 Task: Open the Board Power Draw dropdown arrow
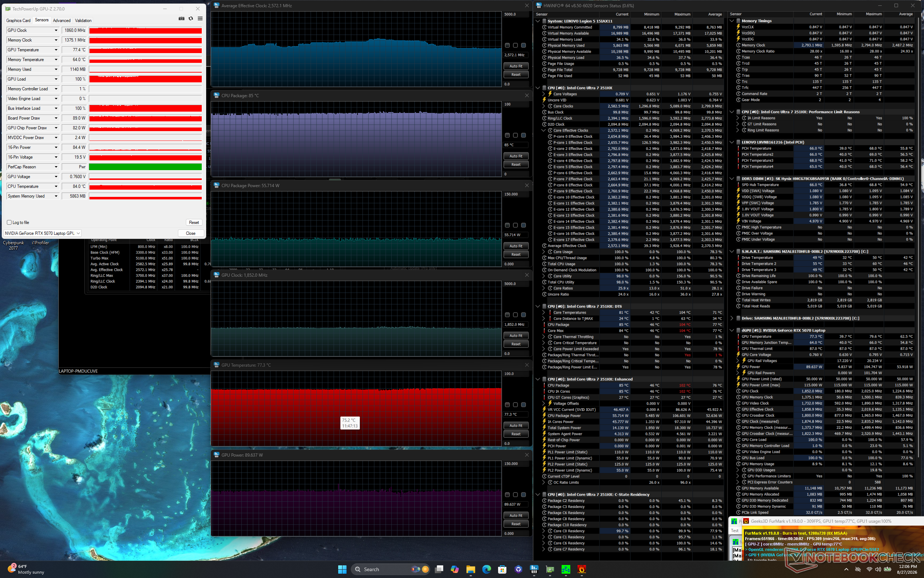56,118
